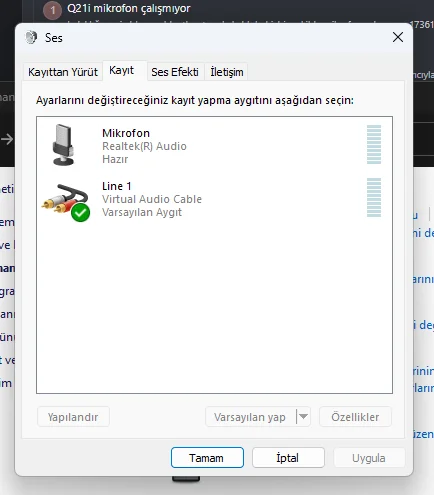The image size is (434, 495).
Task: Click the Varsayılan Aygıt status text
Action: 142,212
